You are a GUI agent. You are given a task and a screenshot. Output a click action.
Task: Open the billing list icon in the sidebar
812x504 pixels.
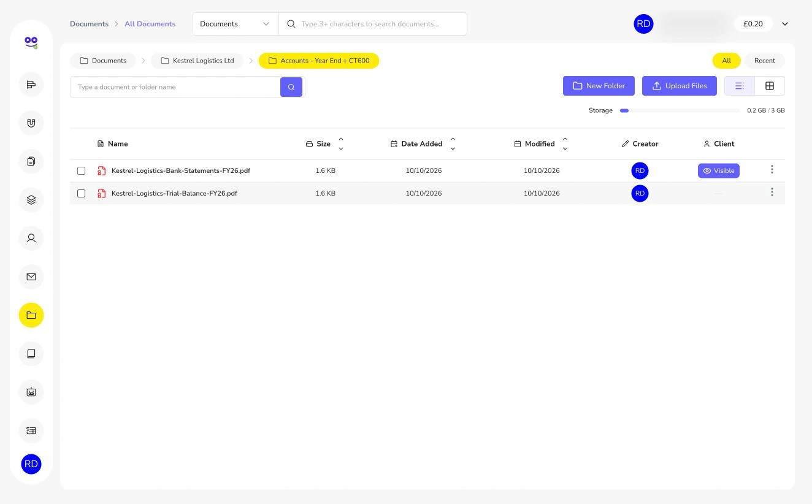tap(31, 430)
